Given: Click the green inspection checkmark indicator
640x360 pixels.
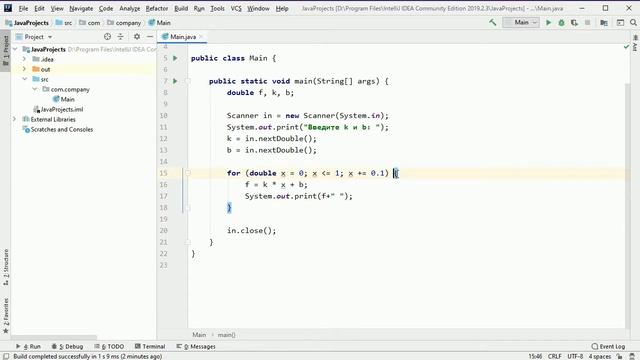Looking at the screenshot, I should click(x=627, y=47).
